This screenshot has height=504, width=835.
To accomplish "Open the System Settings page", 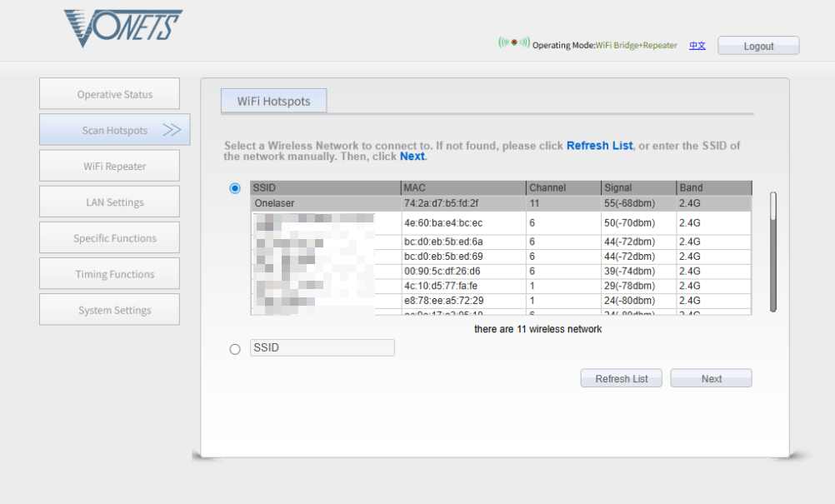I will click(x=109, y=310).
